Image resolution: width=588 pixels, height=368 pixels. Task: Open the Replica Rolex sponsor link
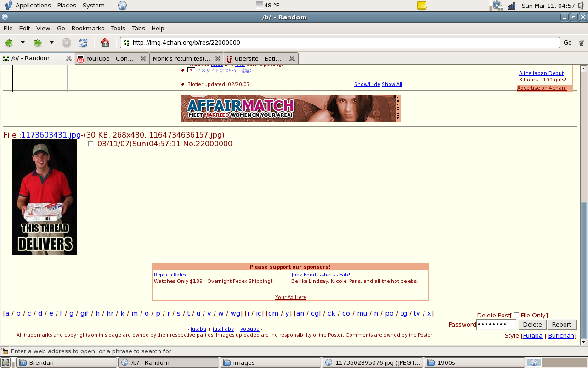point(170,275)
